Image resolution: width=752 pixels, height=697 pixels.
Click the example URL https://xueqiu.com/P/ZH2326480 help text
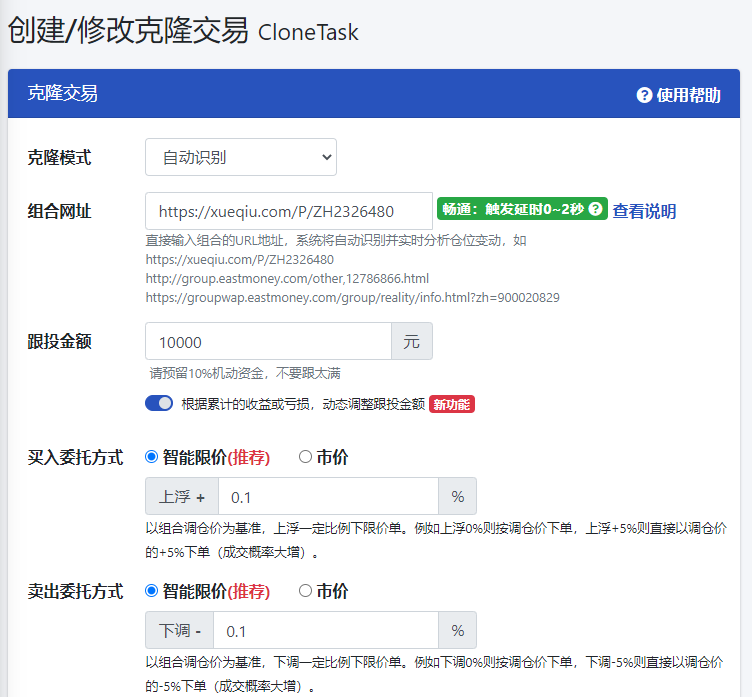coord(240,260)
